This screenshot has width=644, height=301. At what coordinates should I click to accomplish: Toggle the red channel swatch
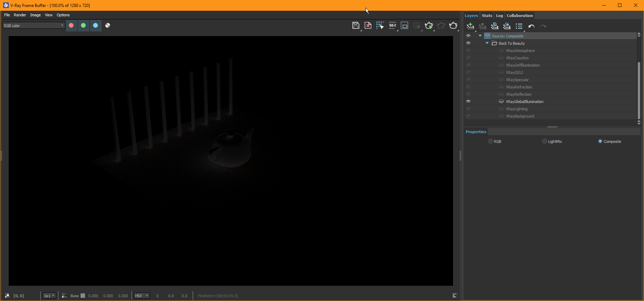71,25
